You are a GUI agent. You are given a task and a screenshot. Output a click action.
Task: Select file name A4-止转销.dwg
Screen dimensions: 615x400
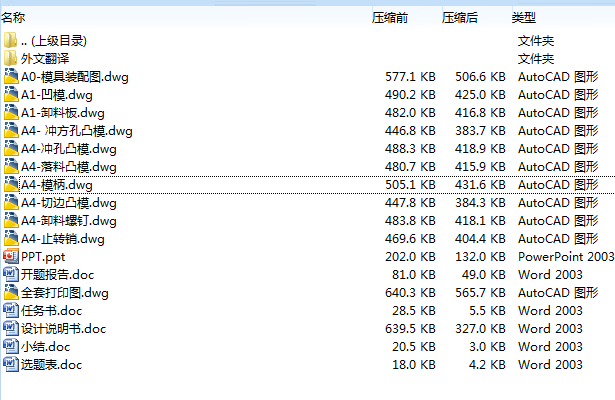[63, 238]
